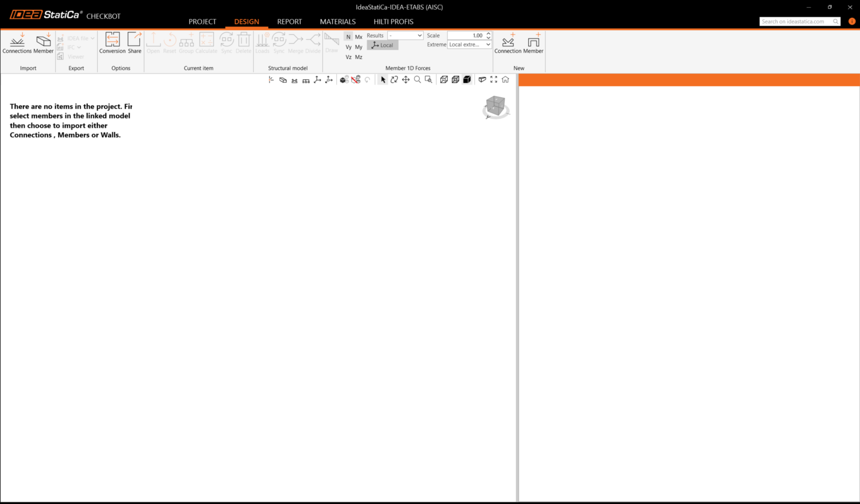Screen dimensions: 860x504
Task: Open the MATERIALS tab
Action: point(338,22)
